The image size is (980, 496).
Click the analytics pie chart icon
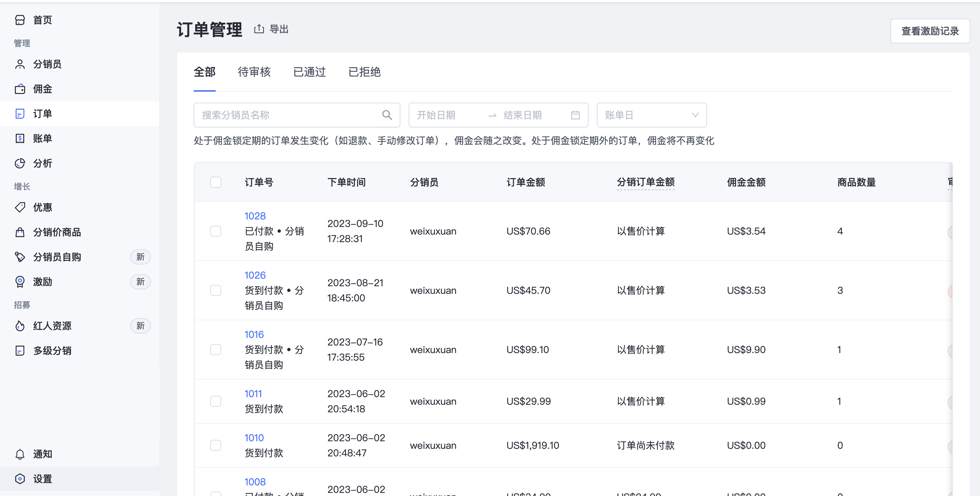[x=20, y=163]
